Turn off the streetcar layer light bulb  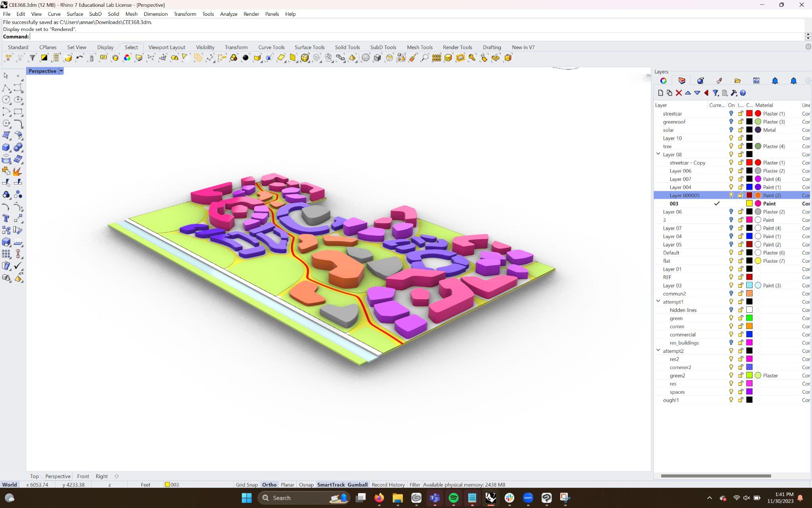tap(731, 114)
